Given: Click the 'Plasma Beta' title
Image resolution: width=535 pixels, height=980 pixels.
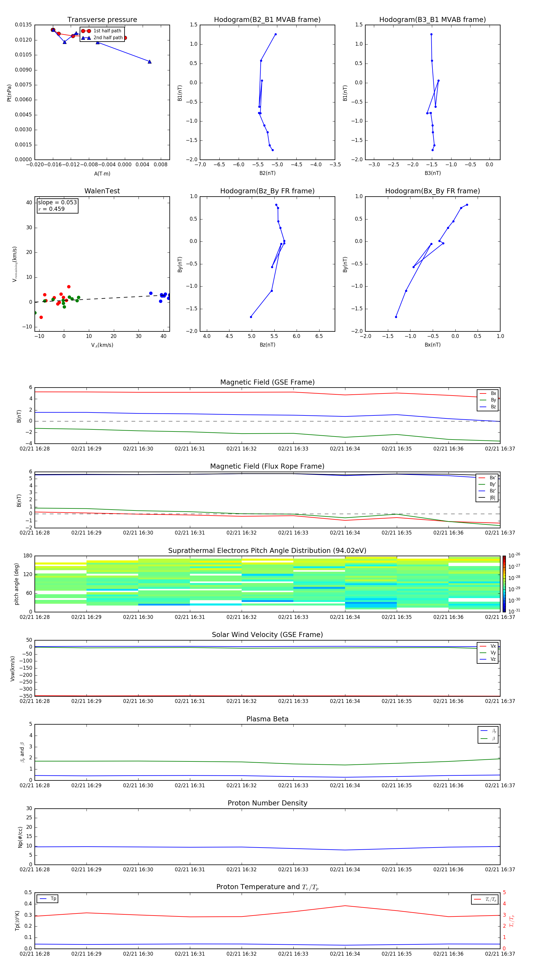Looking at the screenshot, I should 267,719.
